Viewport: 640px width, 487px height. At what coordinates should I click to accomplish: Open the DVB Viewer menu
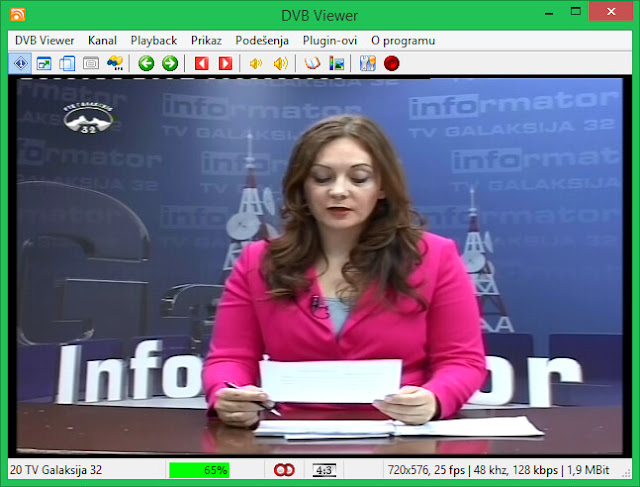point(44,40)
